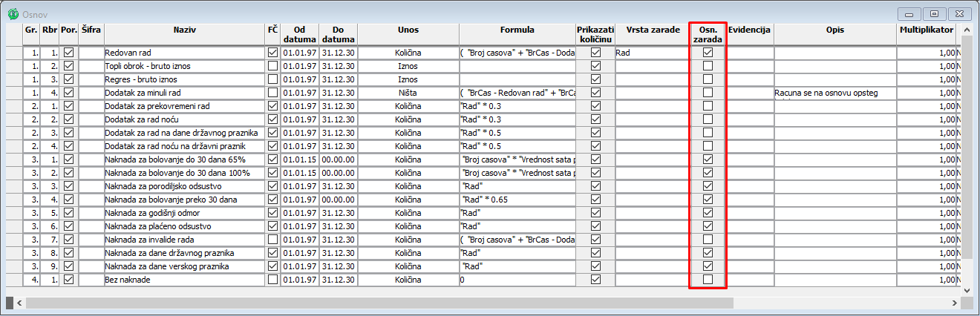The height and width of the screenshot is (316, 980).
Task: Minimize the Osnov window
Action: (x=909, y=13)
